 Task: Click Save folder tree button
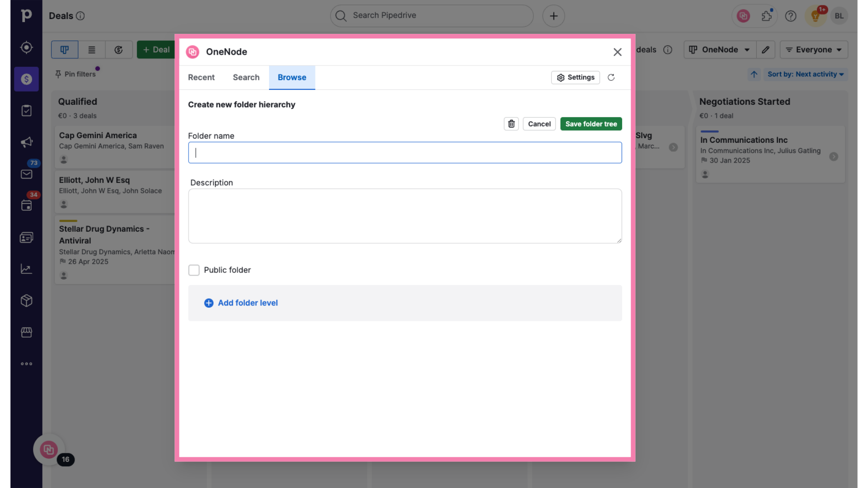[x=591, y=124]
